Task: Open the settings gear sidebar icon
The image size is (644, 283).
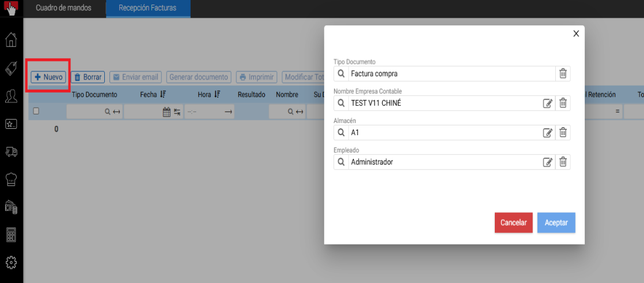Action: coord(12,262)
